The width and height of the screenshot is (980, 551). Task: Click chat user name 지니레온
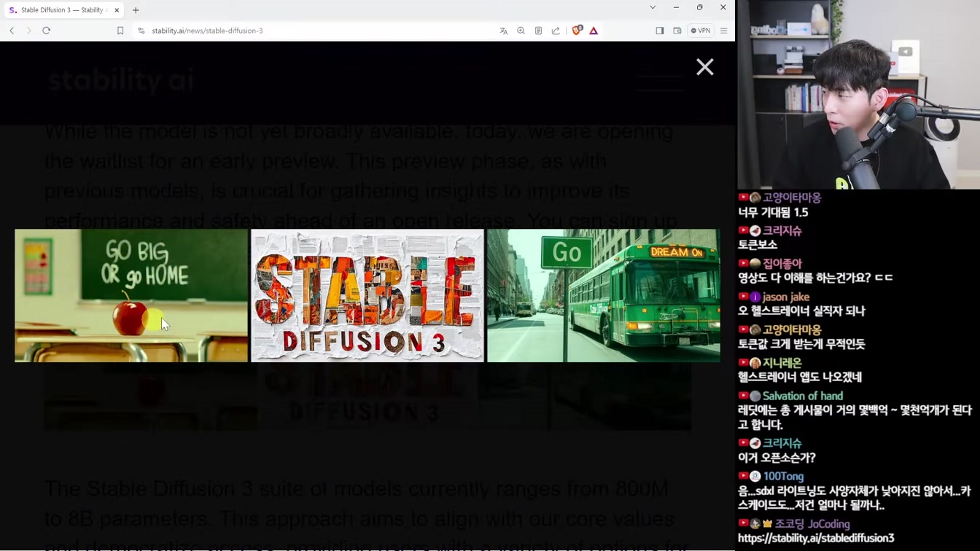pos(782,362)
